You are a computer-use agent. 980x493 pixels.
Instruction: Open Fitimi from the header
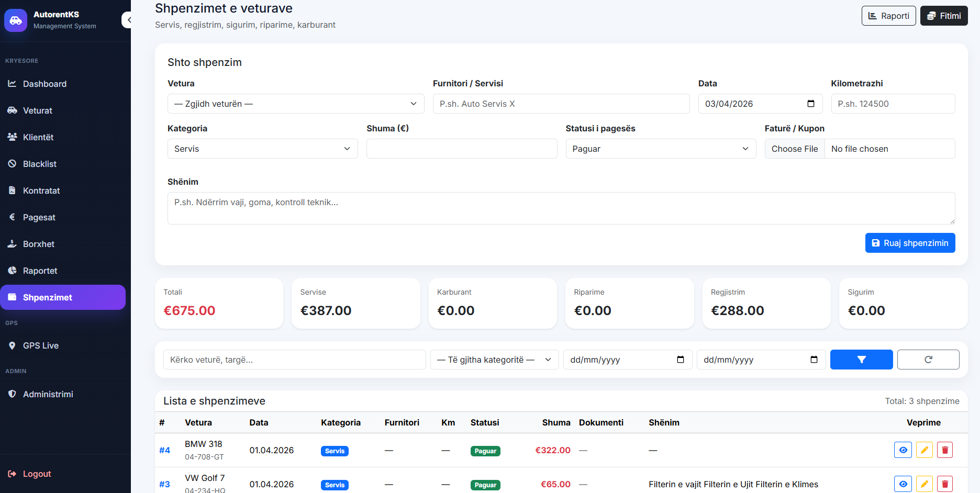(x=944, y=16)
